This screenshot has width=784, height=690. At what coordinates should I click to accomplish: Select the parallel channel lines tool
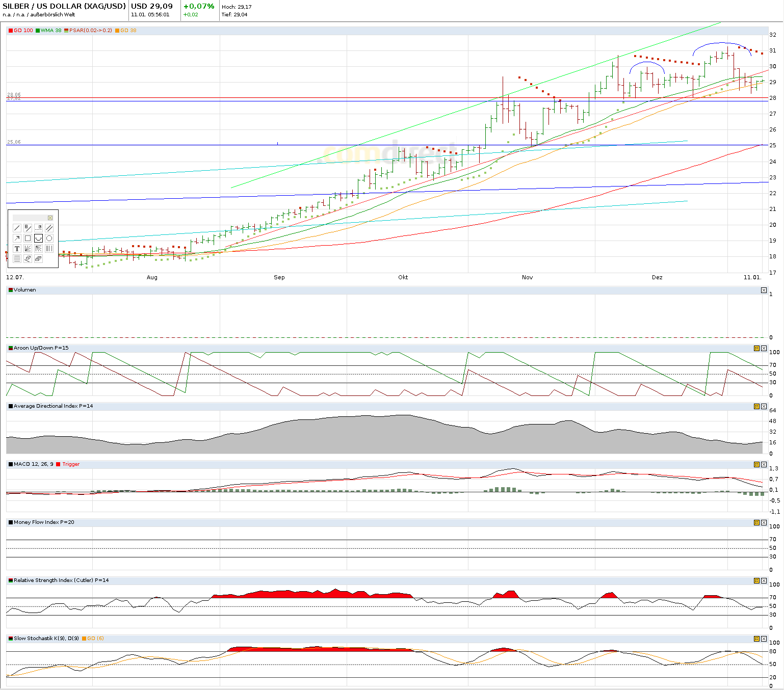(49, 228)
